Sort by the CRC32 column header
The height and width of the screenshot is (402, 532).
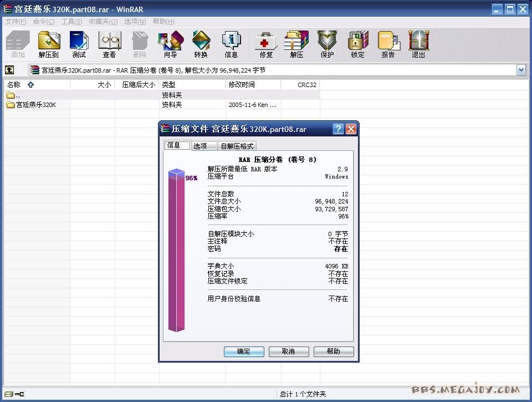(x=300, y=84)
